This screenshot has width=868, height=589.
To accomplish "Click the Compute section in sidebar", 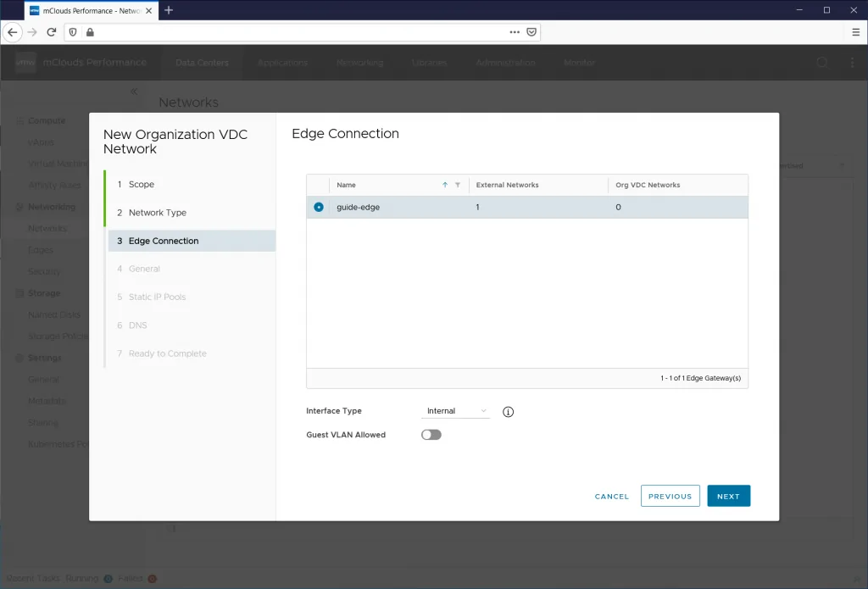I will (47, 120).
